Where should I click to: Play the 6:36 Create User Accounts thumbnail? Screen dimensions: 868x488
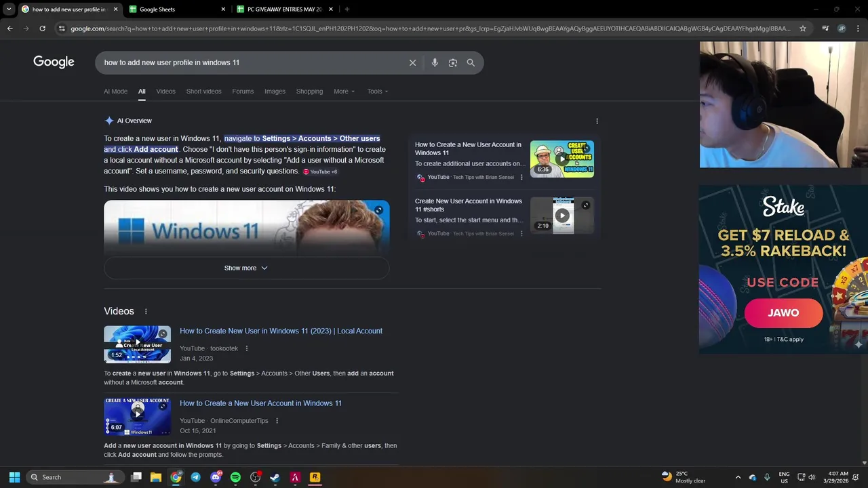562,159
